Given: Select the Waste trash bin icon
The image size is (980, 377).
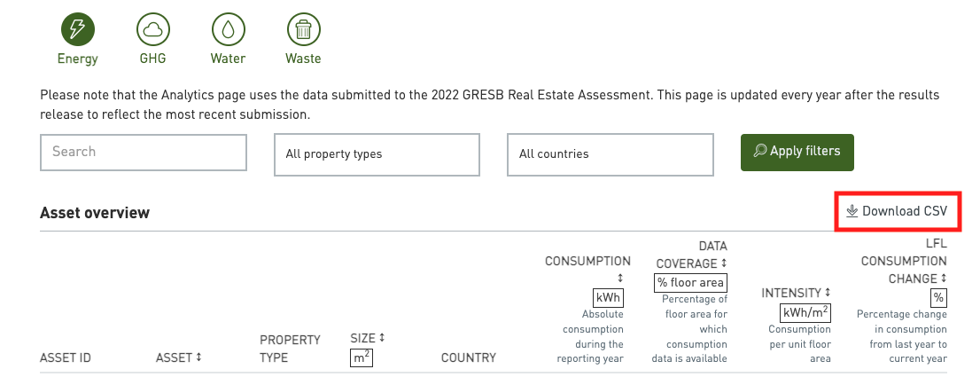Looking at the screenshot, I should [x=303, y=28].
